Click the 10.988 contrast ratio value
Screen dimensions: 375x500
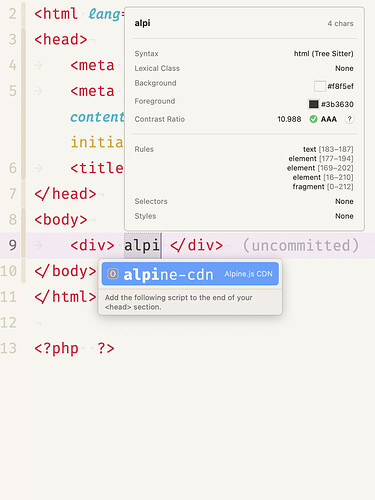pyautogui.click(x=289, y=119)
